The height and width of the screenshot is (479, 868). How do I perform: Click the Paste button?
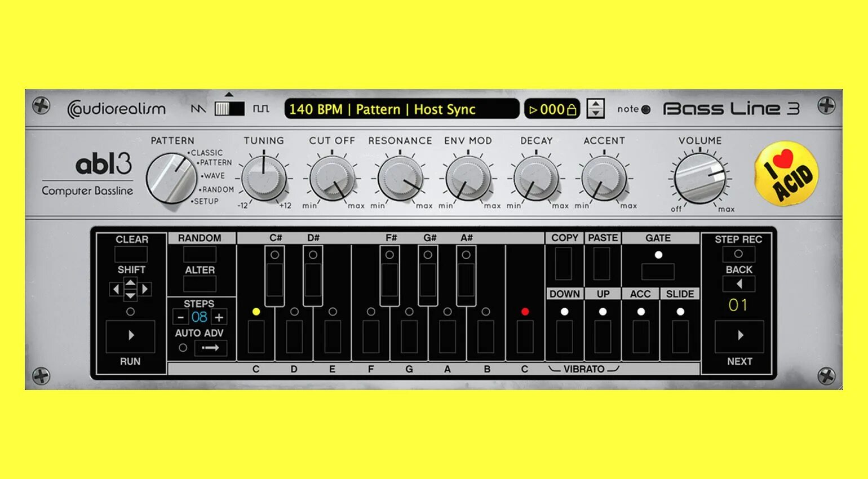[x=602, y=264]
